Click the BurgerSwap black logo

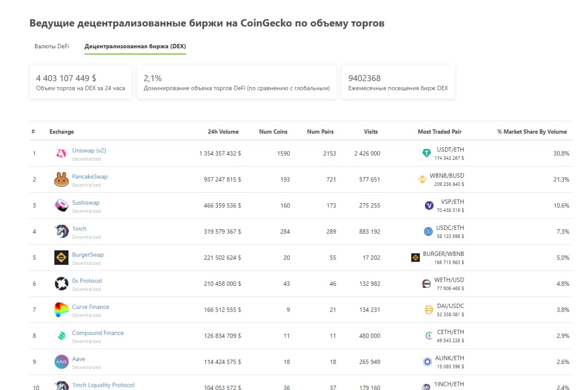pos(61,258)
